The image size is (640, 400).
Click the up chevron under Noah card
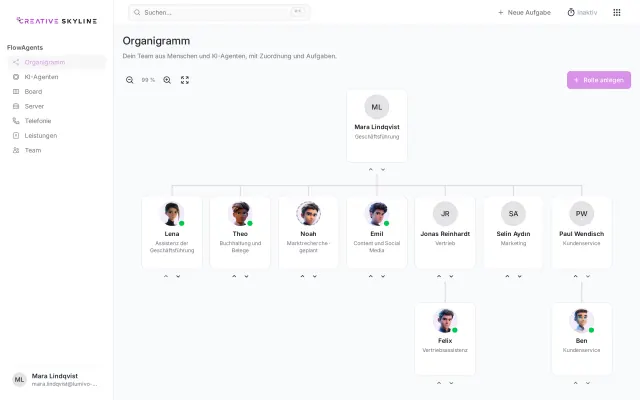click(x=302, y=276)
